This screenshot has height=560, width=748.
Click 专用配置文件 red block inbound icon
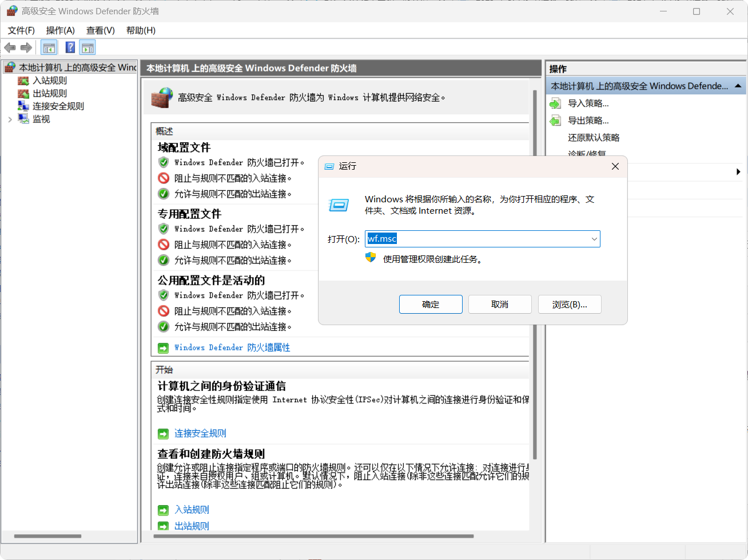[x=164, y=245]
